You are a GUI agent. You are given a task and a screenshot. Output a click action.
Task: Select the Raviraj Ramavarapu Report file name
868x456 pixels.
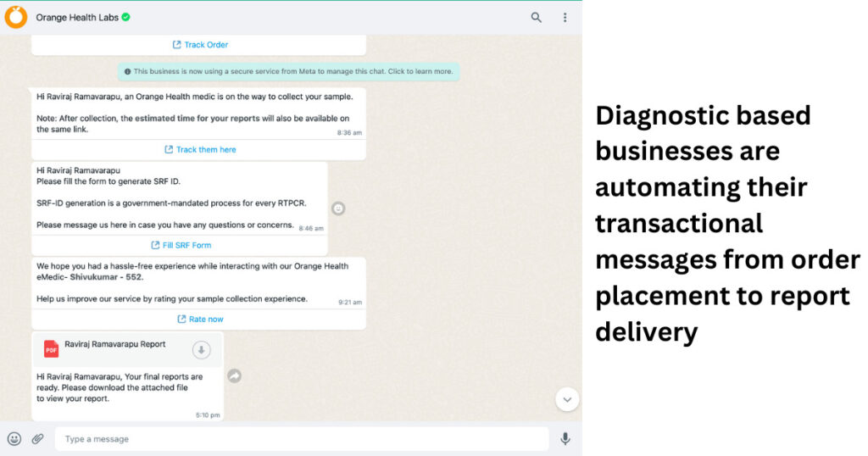[x=115, y=344]
